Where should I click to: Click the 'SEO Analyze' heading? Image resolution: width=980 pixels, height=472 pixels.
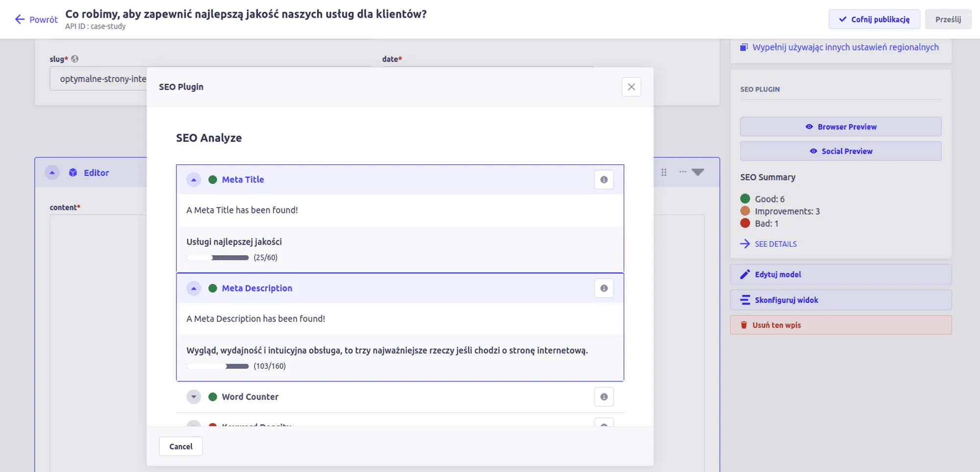coord(209,138)
